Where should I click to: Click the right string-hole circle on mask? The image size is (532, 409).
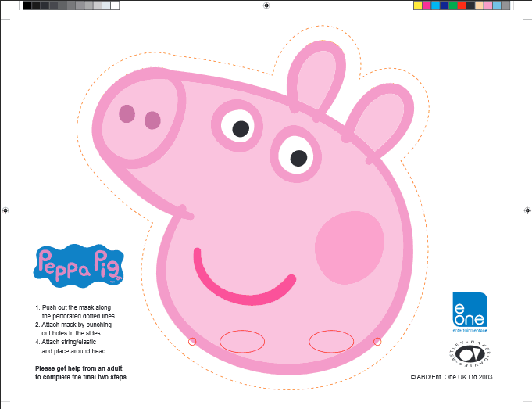(377, 342)
